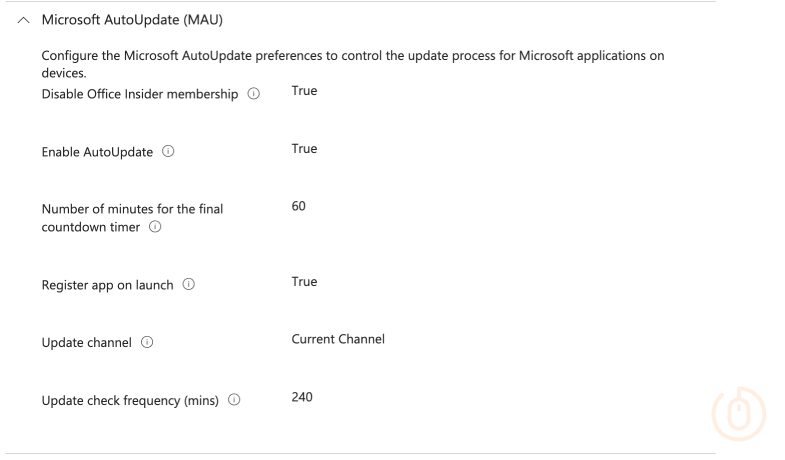This screenshot has width=785, height=460.
Task: Select the Update channel setting label
Action: tap(86, 343)
